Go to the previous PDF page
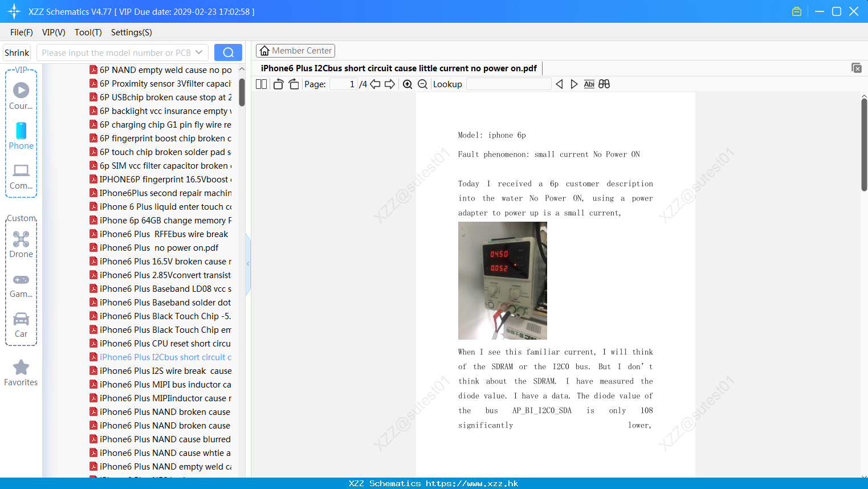The width and height of the screenshot is (868, 489). coord(375,84)
